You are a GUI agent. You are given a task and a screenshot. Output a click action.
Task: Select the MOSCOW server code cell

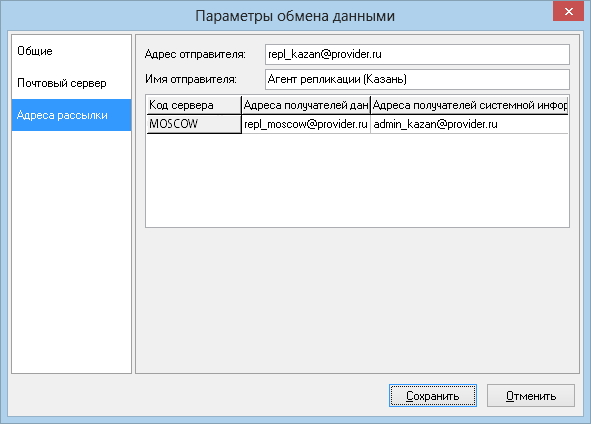pos(194,124)
